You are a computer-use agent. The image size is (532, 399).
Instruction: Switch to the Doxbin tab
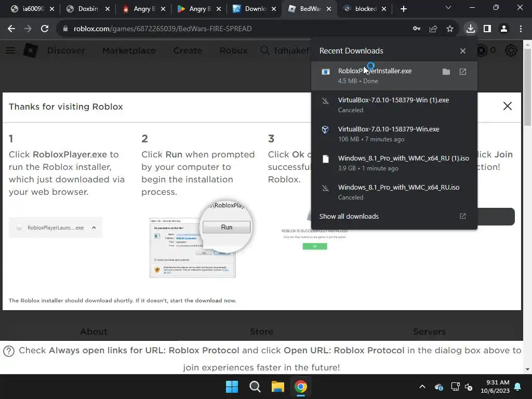click(88, 9)
